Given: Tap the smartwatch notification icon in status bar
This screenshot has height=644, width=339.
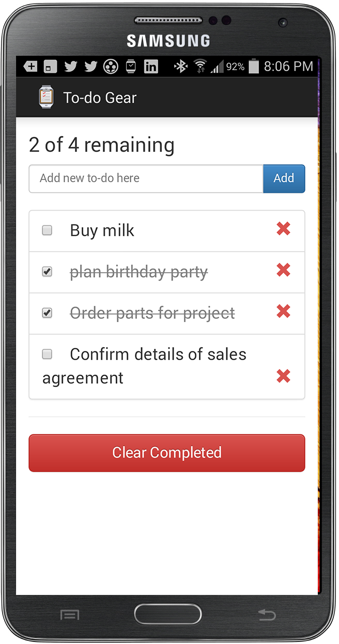Looking at the screenshot, I should point(131,67).
